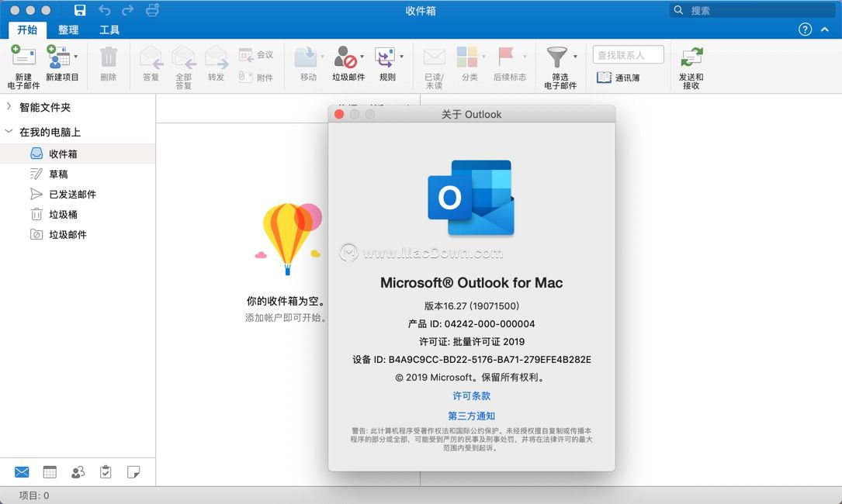The image size is (842, 504).
Task: Click the 添加帐户即可开始 hint text
Action: coord(286,318)
